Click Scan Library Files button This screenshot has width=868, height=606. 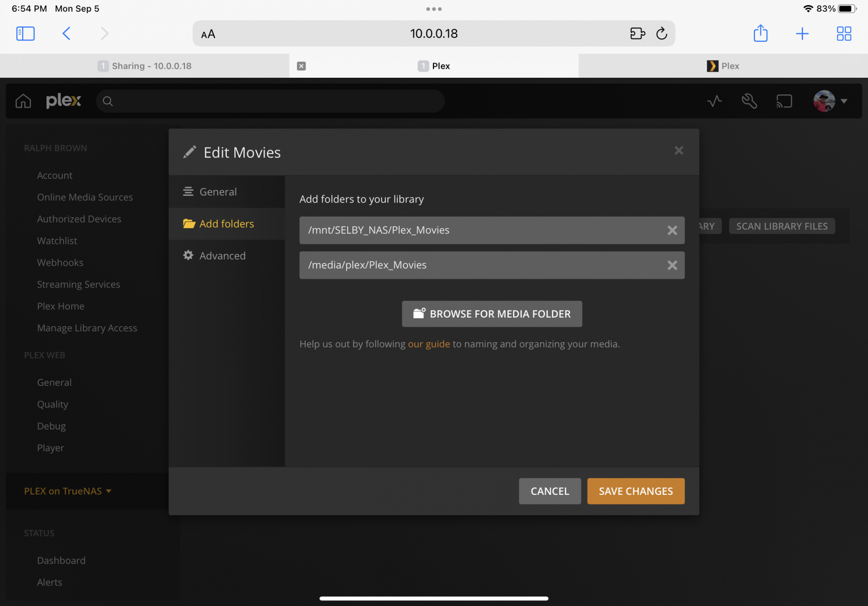782,226
